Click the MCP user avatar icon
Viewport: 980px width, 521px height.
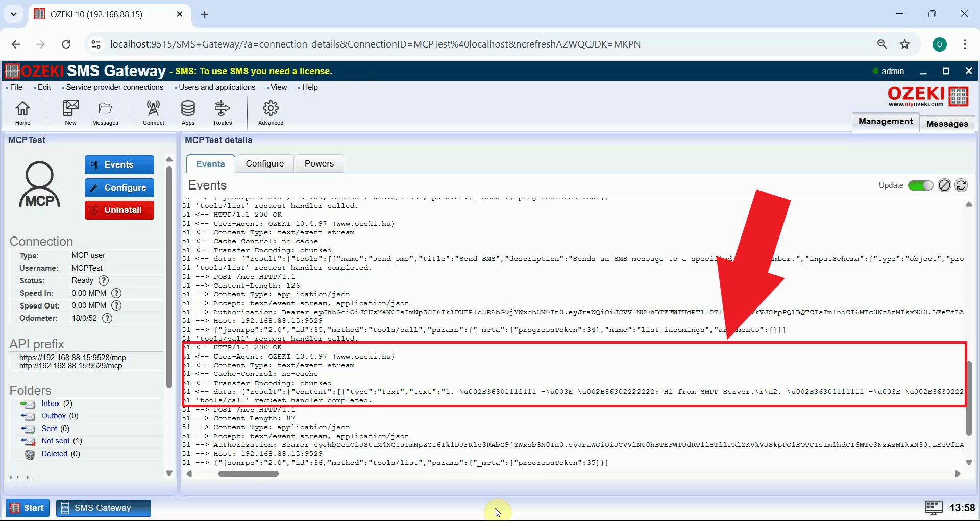point(40,184)
